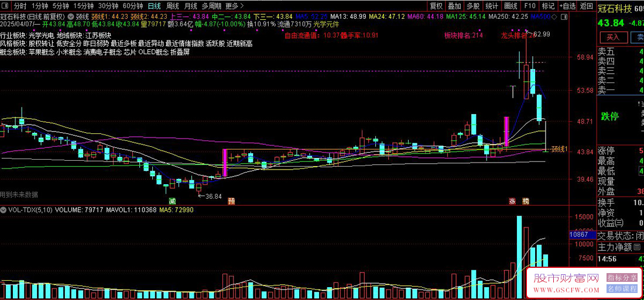
Task: Select the 周线 weekly chart tab
Action: [x=172, y=6]
